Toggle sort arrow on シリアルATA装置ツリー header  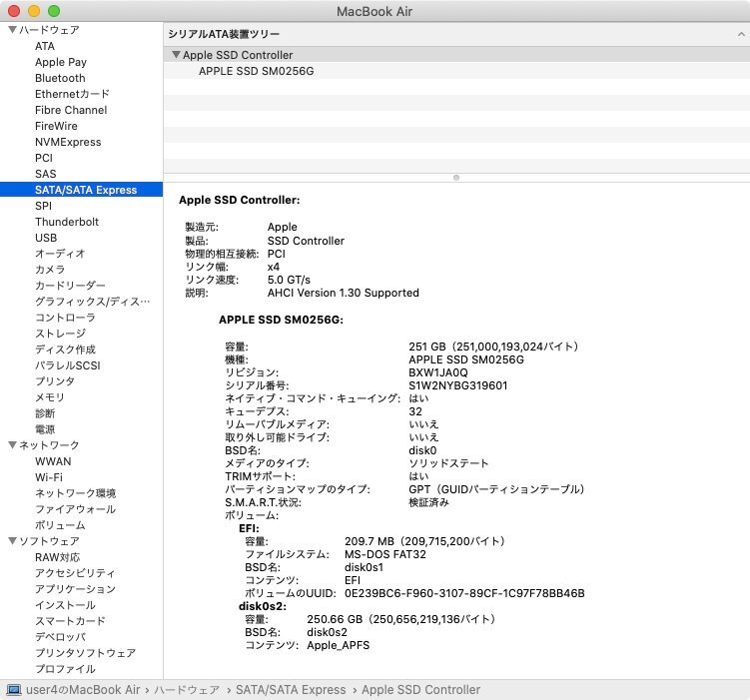click(x=738, y=34)
